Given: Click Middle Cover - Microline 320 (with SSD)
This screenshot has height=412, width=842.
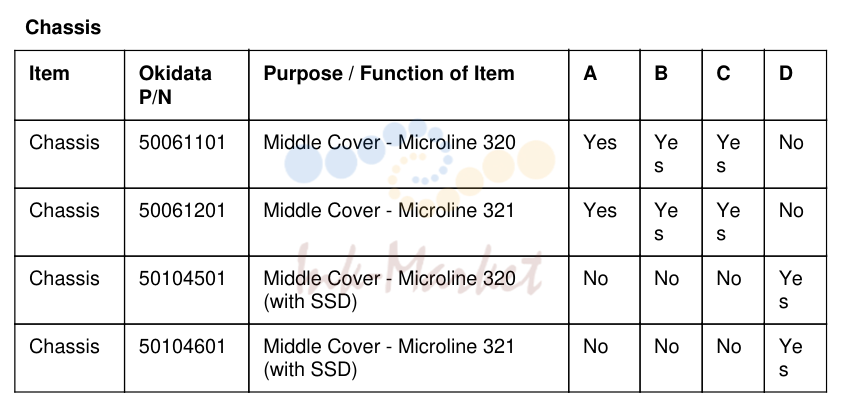Looking at the screenshot, I should pos(389,290).
